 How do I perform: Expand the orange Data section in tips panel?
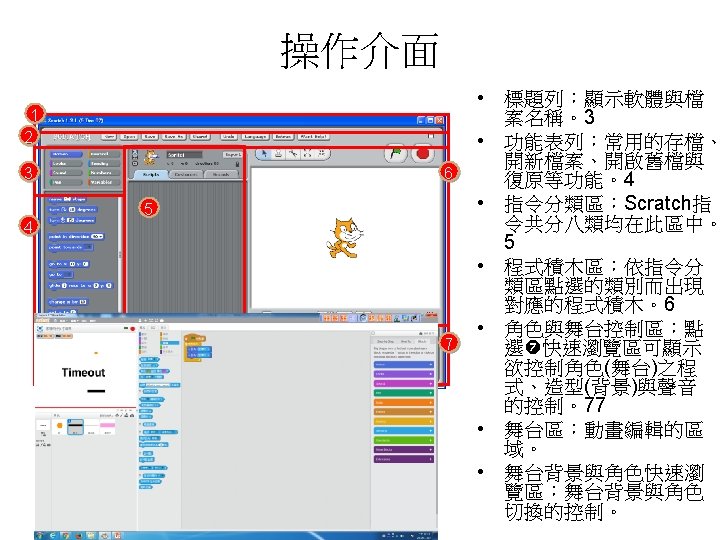click(x=404, y=403)
